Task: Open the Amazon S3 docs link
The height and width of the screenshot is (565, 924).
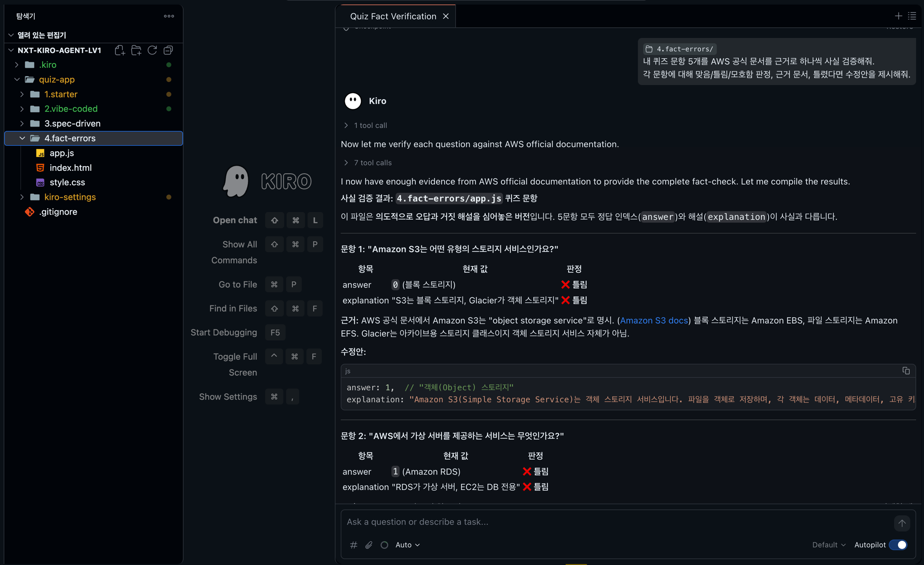Action: click(654, 320)
